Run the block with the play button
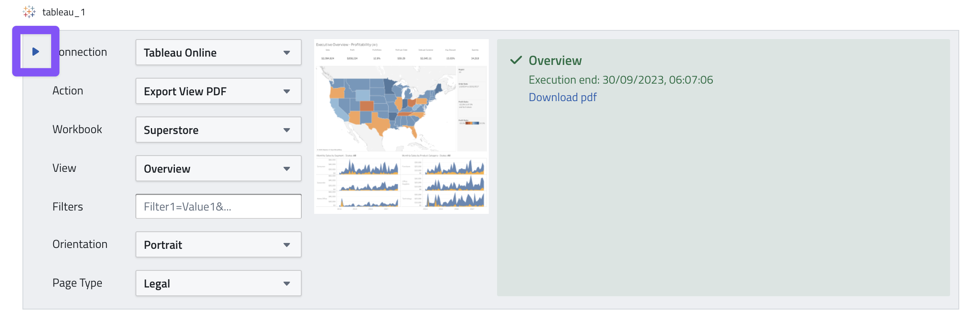 point(36,52)
